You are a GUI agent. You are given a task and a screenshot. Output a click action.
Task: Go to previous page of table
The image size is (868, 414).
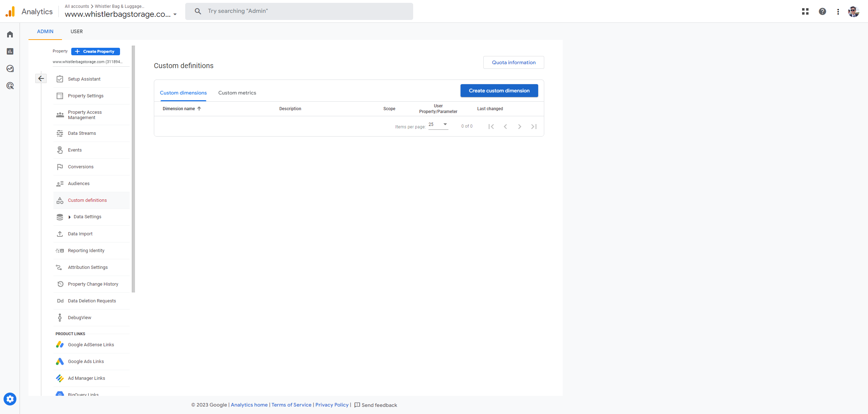[x=505, y=127]
